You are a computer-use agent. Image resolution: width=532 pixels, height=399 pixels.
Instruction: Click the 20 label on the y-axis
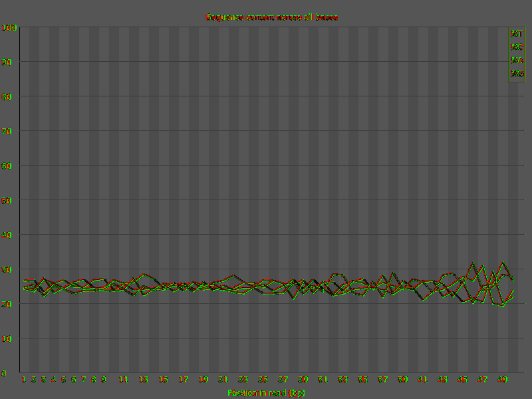pos(7,305)
